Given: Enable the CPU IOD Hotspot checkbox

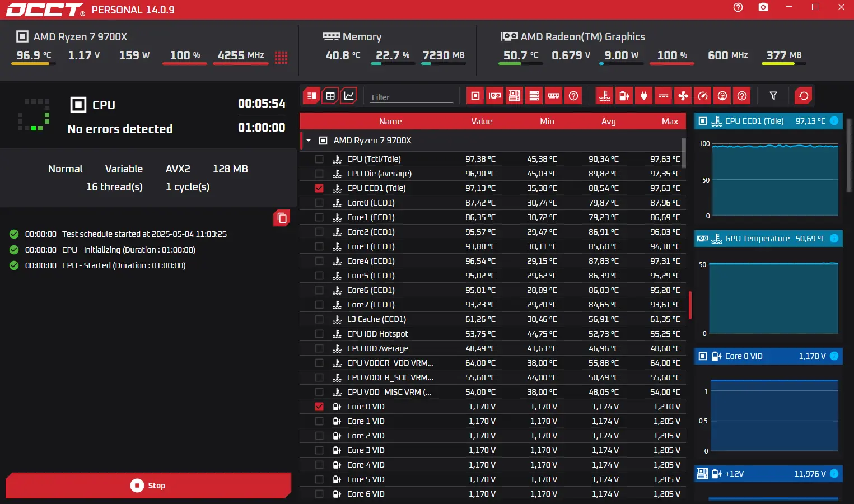Looking at the screenshot, I should pos(319,334).
